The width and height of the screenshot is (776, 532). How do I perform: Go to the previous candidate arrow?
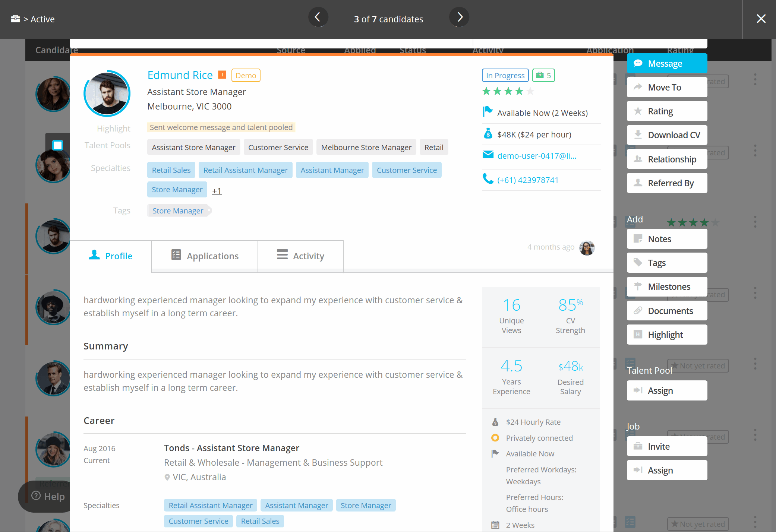coord(318,17)
